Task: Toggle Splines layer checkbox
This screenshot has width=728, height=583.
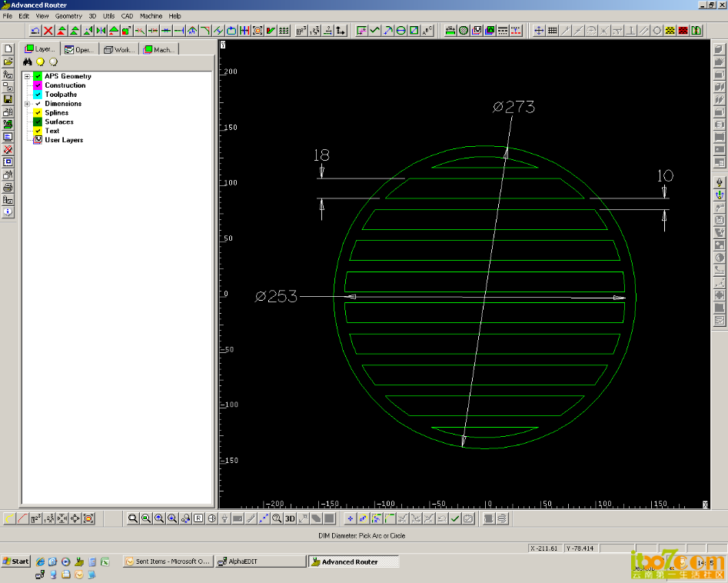Action: coord(38,113)
